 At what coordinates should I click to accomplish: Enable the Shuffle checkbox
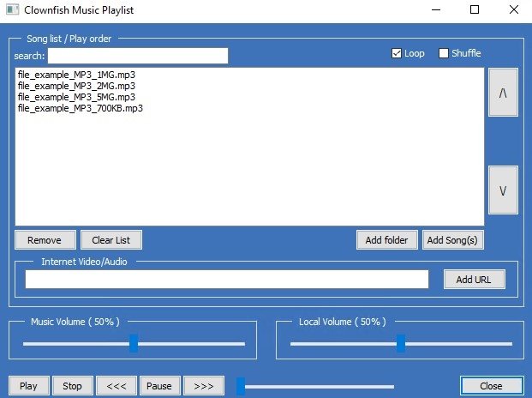click(x=444, y=53)
